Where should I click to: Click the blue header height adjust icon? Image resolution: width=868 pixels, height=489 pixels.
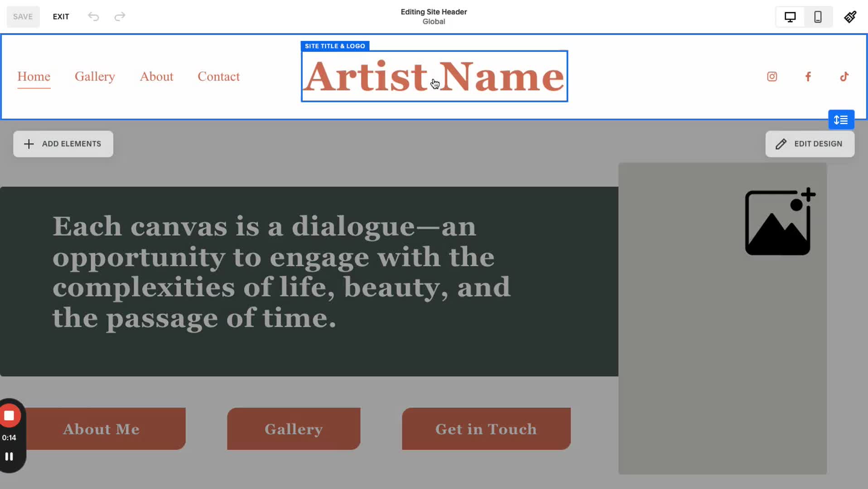(x=841, y=120)
